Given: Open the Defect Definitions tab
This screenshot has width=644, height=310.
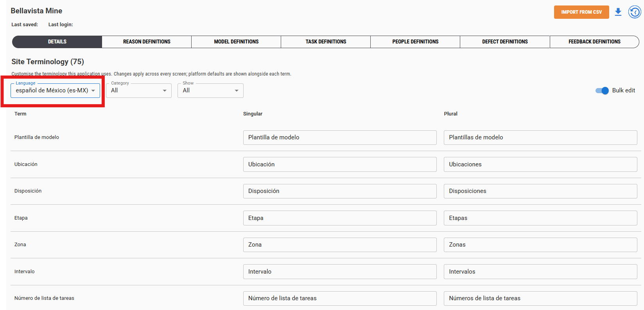Looking at the screenshot, I should pos(505,42).
